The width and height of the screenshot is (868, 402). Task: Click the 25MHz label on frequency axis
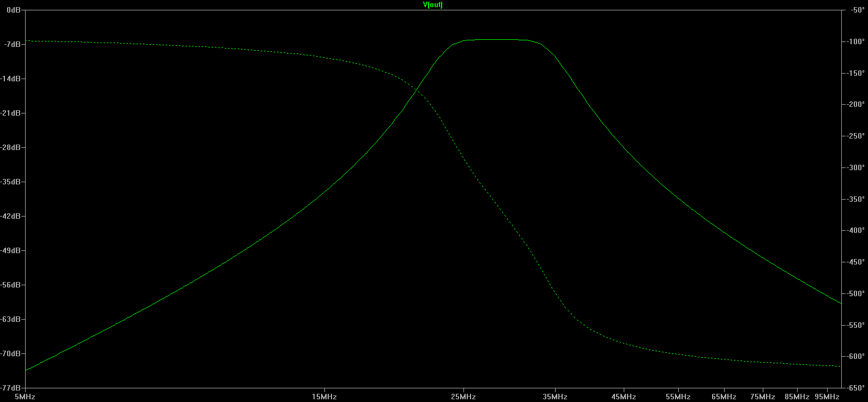pyautogui.click(x=463, y=397)
